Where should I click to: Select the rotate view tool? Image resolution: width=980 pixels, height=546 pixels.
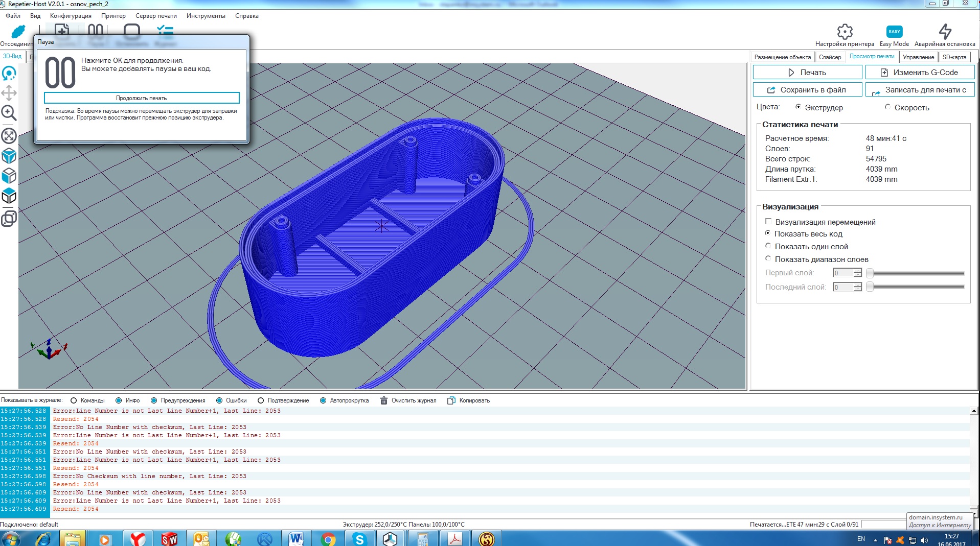[x=9, y=74]
